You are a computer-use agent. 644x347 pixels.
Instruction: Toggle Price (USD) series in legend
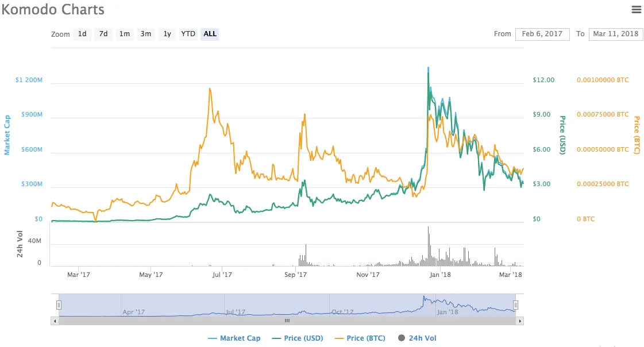[x=298, y=338]
